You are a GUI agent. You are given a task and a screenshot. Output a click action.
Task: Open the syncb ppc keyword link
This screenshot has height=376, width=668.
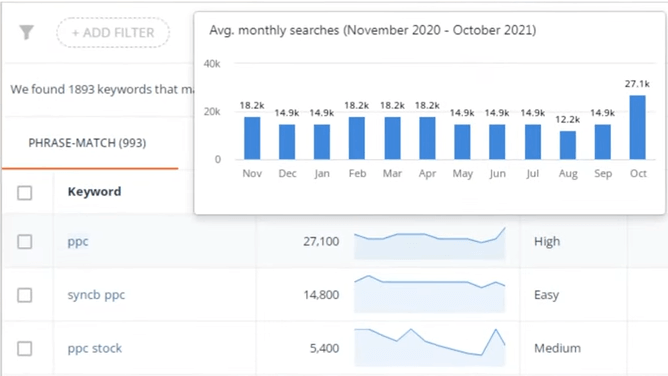coord(96,295)
